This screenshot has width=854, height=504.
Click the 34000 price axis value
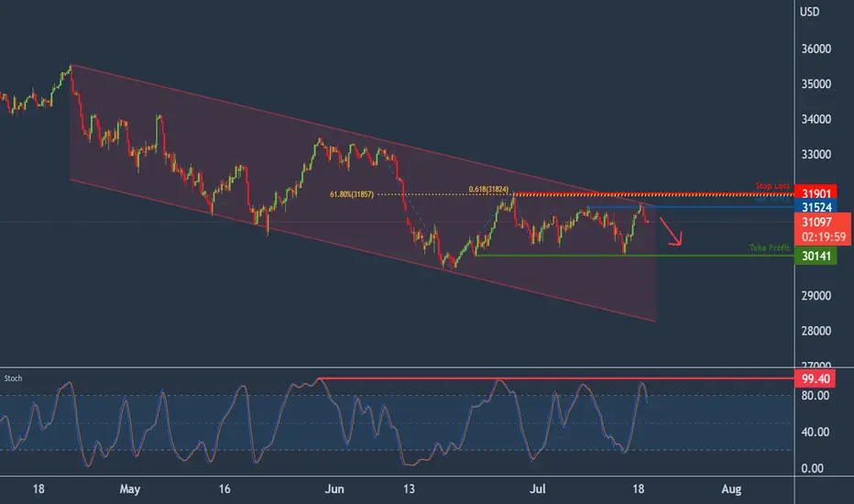(816, 119)
